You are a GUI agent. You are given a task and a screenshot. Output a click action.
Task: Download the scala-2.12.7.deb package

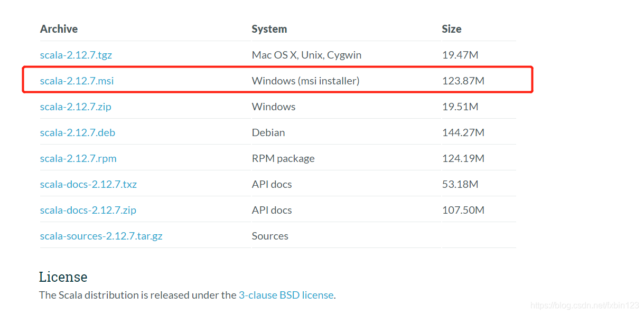coord(78,132)
